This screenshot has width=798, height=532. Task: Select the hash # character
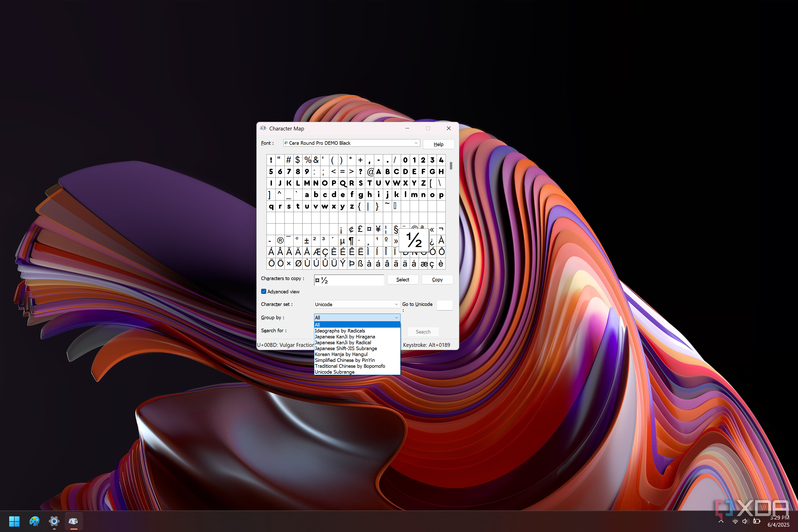[x=289, y=160]
